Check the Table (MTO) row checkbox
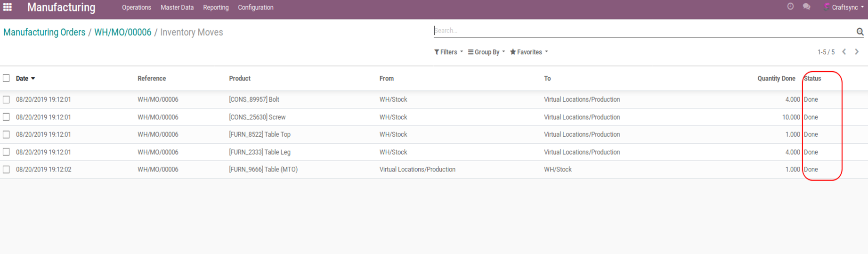This screenshot has height=254, width=868. tap(6, 169)
